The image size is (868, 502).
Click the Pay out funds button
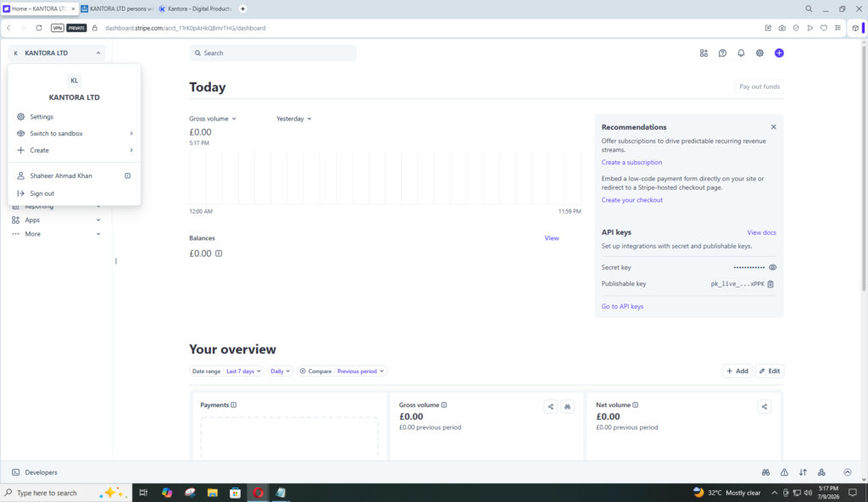(759, 86)
